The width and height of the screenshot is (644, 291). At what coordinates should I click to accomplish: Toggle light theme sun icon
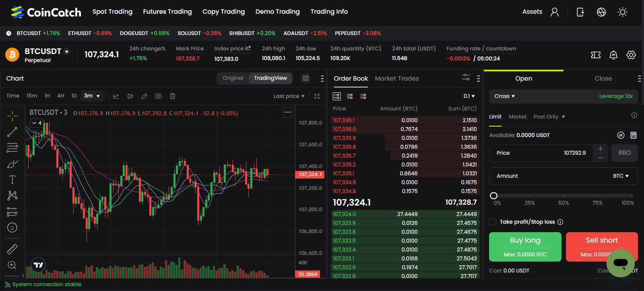623,12
